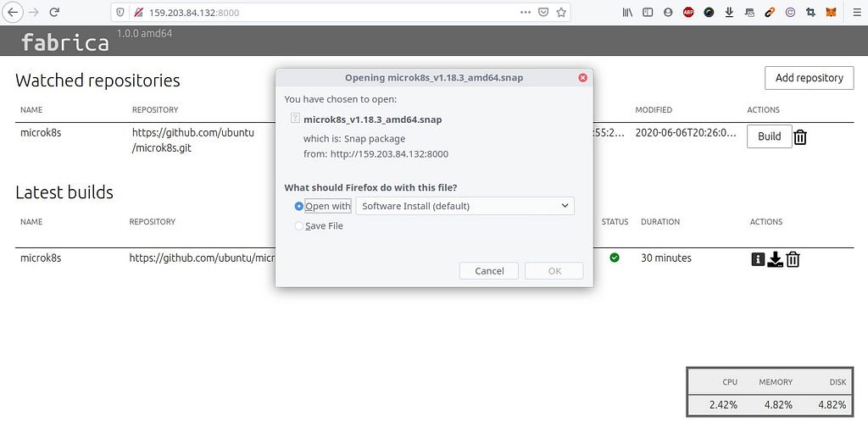The height and width of the screenshot is (427, 868).
Task: Open the Firefox Library icon
Action: coord(627,12)
